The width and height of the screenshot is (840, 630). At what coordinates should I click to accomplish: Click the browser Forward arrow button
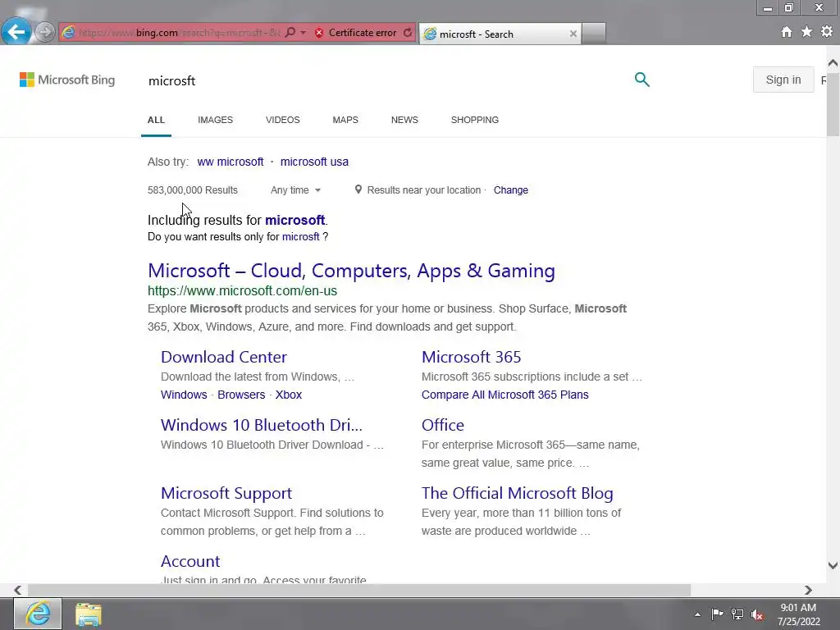click(45, 33)
